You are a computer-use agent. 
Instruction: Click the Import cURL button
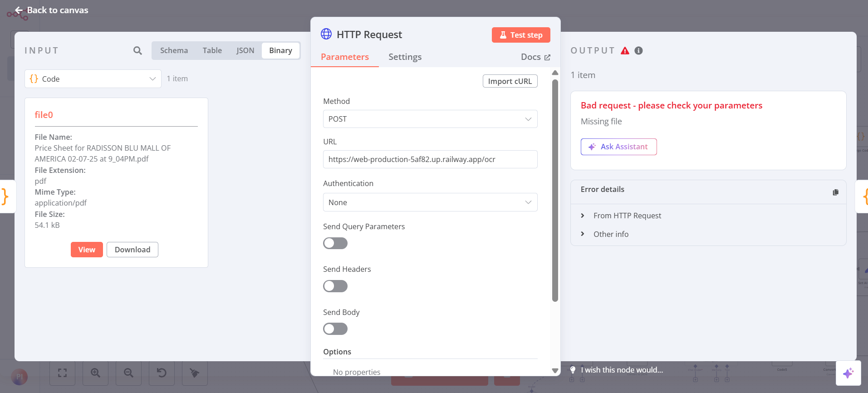510,81
